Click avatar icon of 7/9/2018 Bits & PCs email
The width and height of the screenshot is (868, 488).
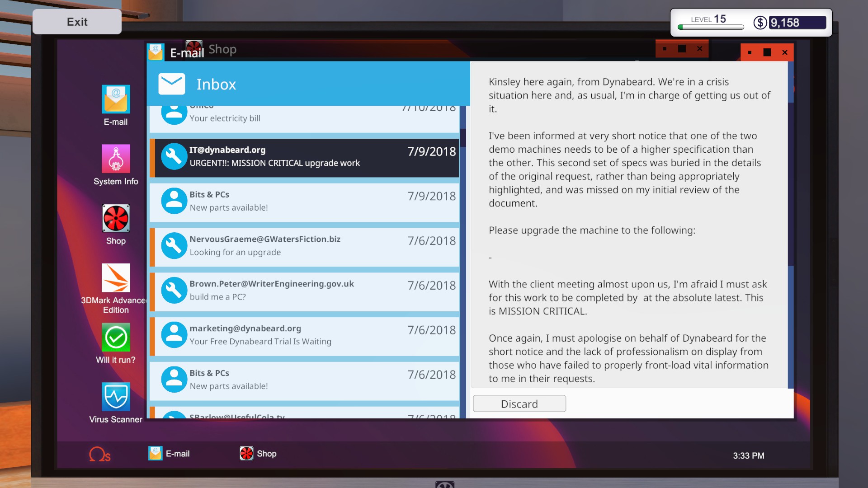[x=174, y=201]
